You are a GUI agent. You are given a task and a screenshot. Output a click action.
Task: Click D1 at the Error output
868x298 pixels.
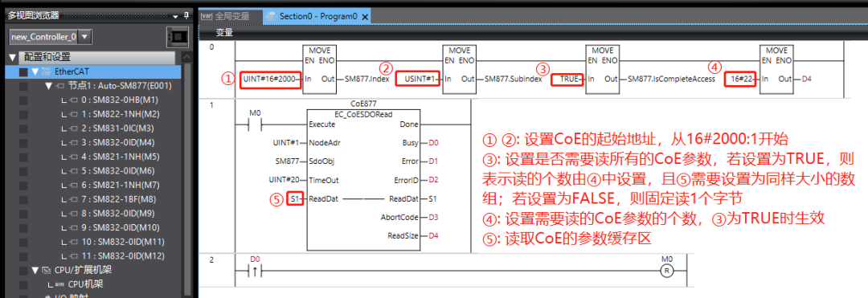[x=433, y=161]
